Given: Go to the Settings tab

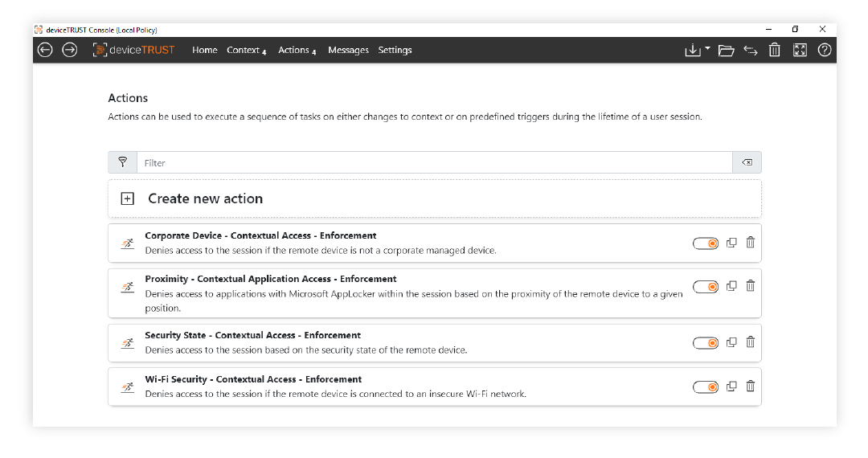Looking at the screenshot, I should [x=395, y=50].
